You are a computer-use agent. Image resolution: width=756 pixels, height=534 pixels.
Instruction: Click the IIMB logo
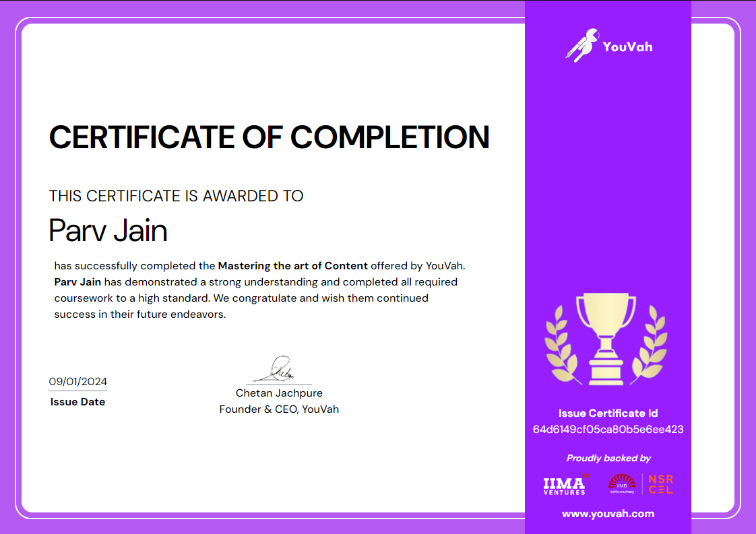(x=622, y=484)
